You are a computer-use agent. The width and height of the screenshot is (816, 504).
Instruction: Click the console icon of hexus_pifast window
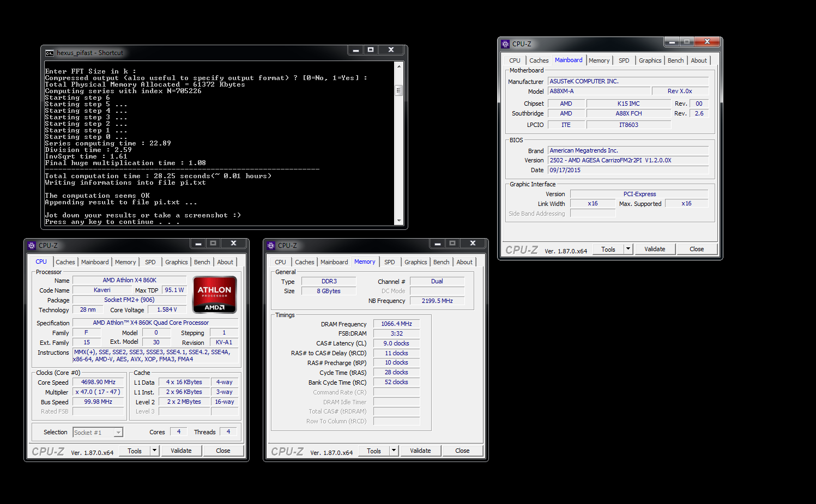coord(50,53)
